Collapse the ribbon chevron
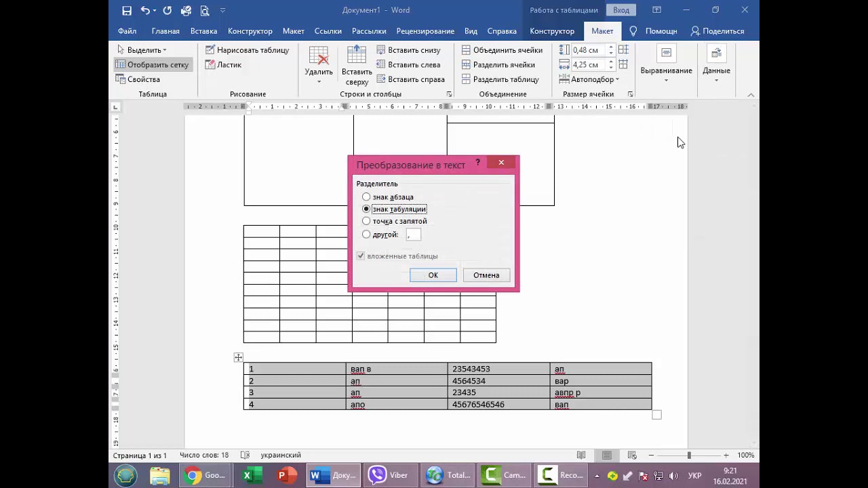Viewport: 868px width, 488px height. [x=751, y=95]
